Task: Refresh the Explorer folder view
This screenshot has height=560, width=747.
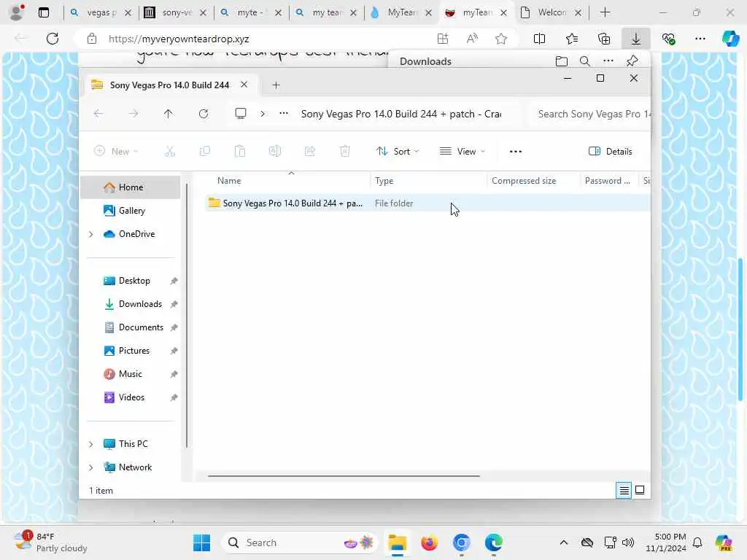Action: click(204, 114)
